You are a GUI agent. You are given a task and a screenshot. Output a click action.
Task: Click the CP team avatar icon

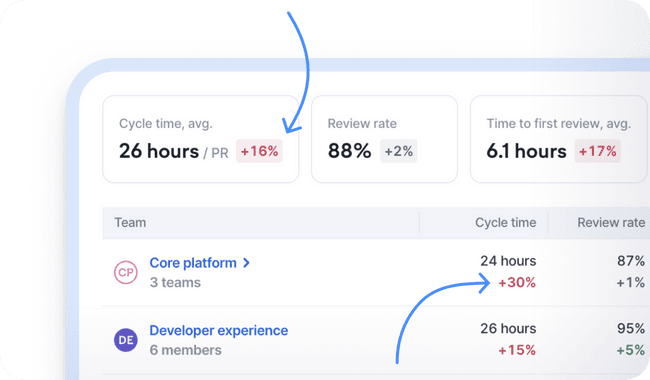click(126, 272)
